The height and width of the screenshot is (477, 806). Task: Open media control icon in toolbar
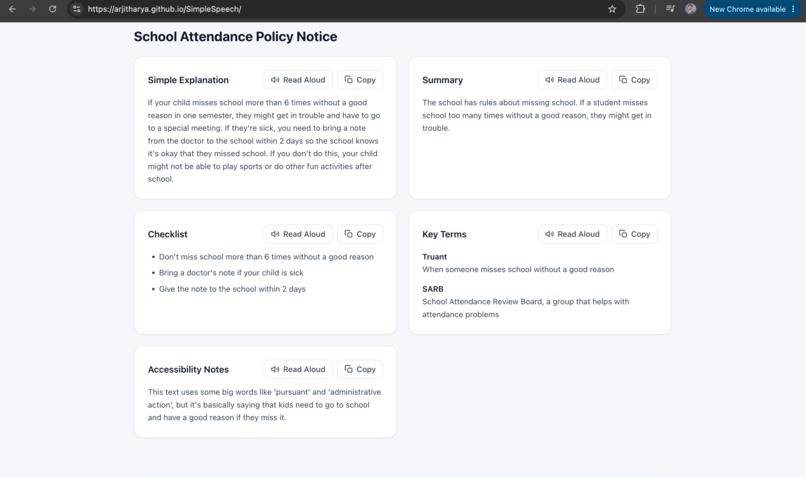tap(670, 9)
